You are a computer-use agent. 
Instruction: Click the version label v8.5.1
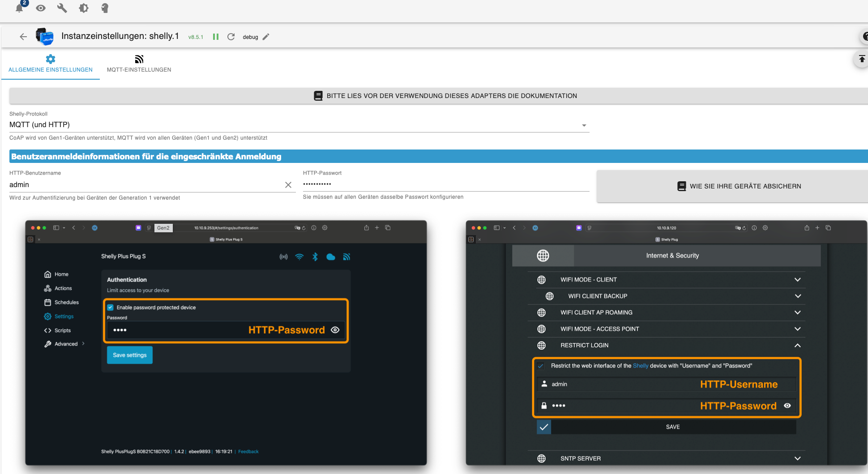(196, 37)
